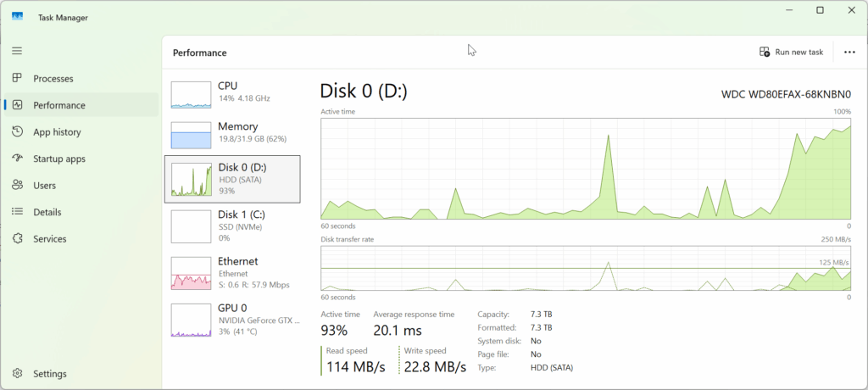Viewport: 868px width, 390px height.
Task: Select the App history clock icon
Action: coord(17,132)
